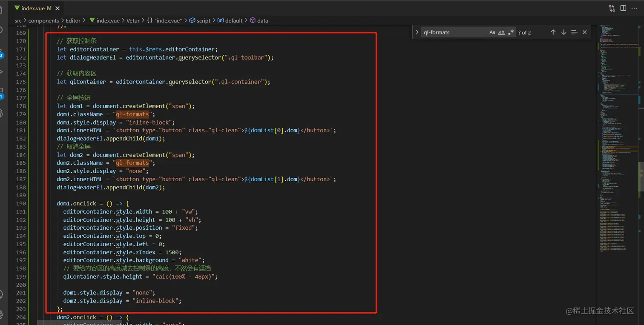Click the src breadcrumb segment

click(18, 20)
